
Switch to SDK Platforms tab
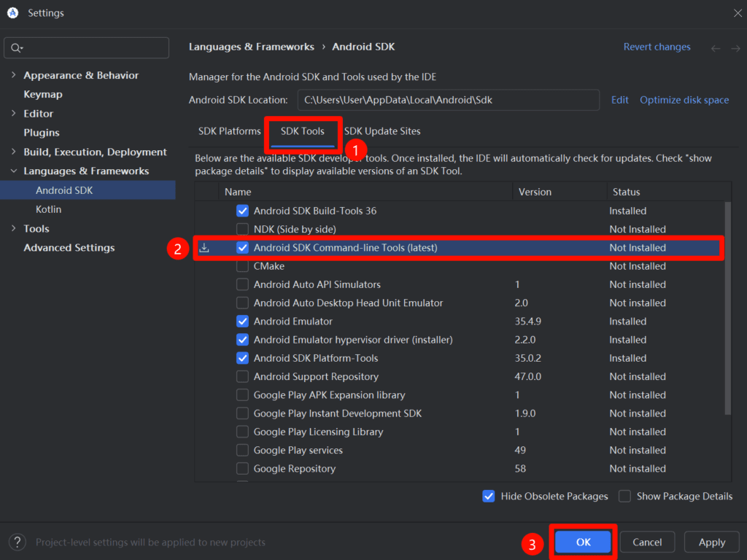click(x=229, y=131)
